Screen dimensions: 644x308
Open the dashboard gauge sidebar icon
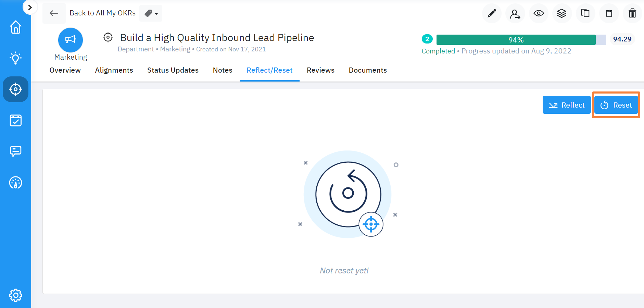(16, 183)
